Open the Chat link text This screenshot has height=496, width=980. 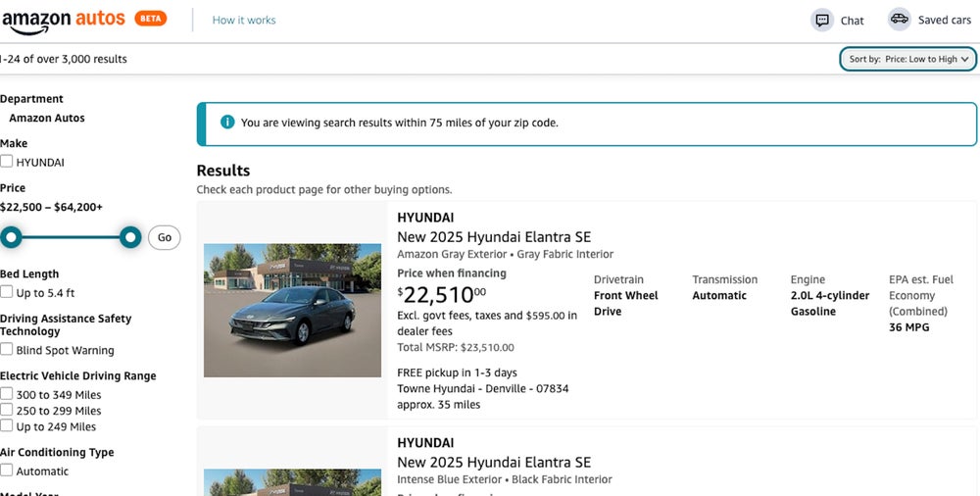tap(852, 21)
